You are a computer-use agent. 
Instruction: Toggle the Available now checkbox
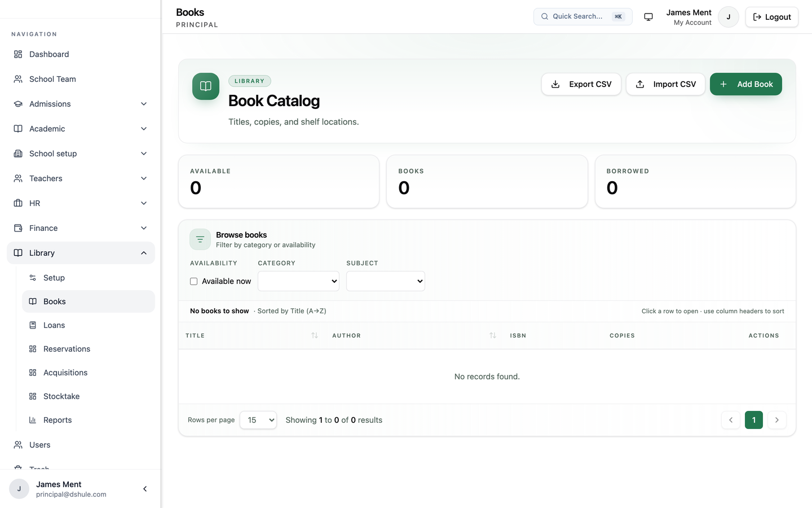193,281
